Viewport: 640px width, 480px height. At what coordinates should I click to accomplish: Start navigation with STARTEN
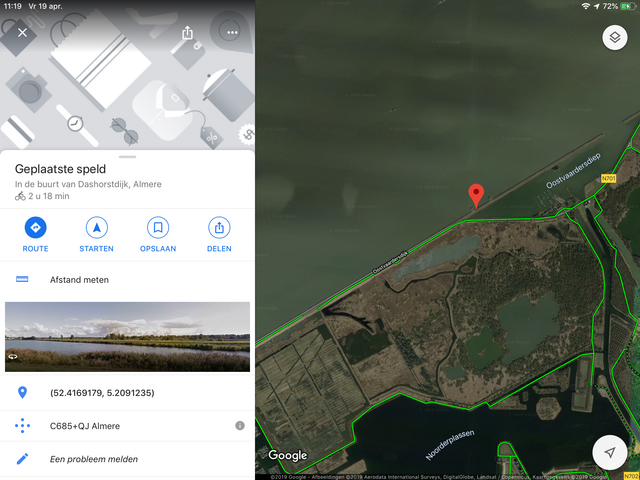tap(97, 235)
